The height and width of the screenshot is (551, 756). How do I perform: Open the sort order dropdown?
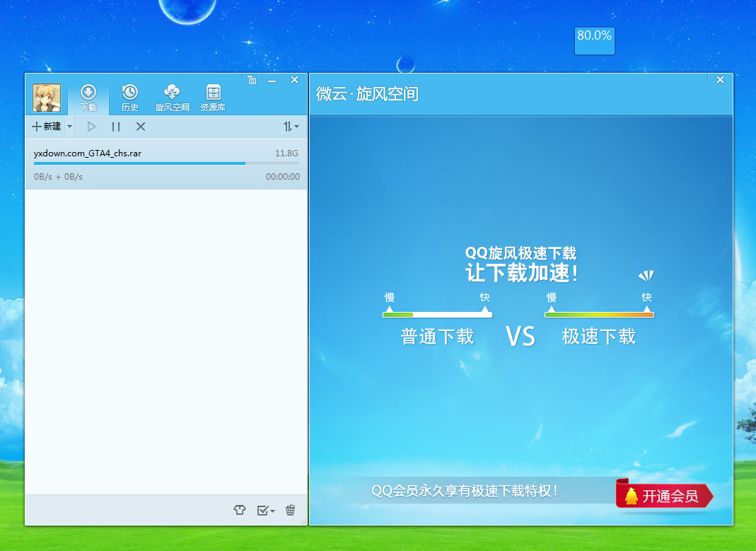click(291, 127)
